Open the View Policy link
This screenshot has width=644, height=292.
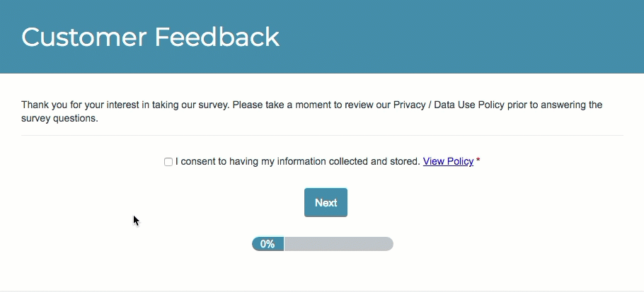pyautogui.click(x=448, y=161)
